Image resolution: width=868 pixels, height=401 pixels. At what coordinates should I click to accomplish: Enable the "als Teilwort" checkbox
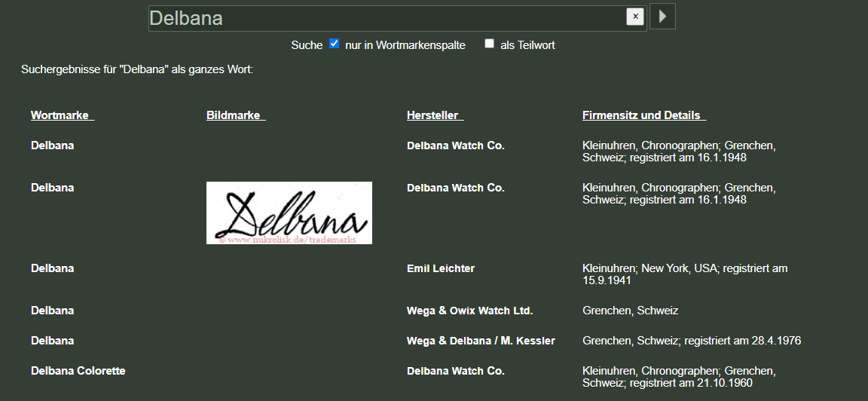[x=489, y=44]
